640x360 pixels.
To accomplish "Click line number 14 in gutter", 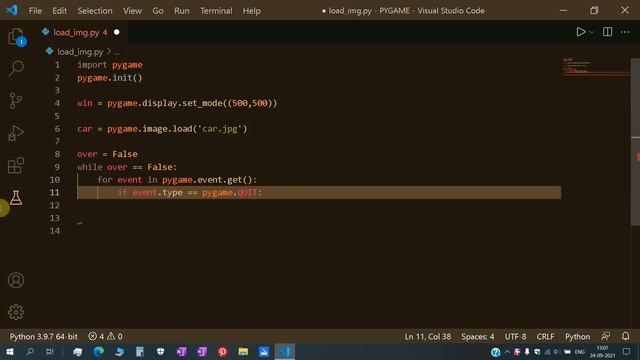I will (x=55, y=231).
